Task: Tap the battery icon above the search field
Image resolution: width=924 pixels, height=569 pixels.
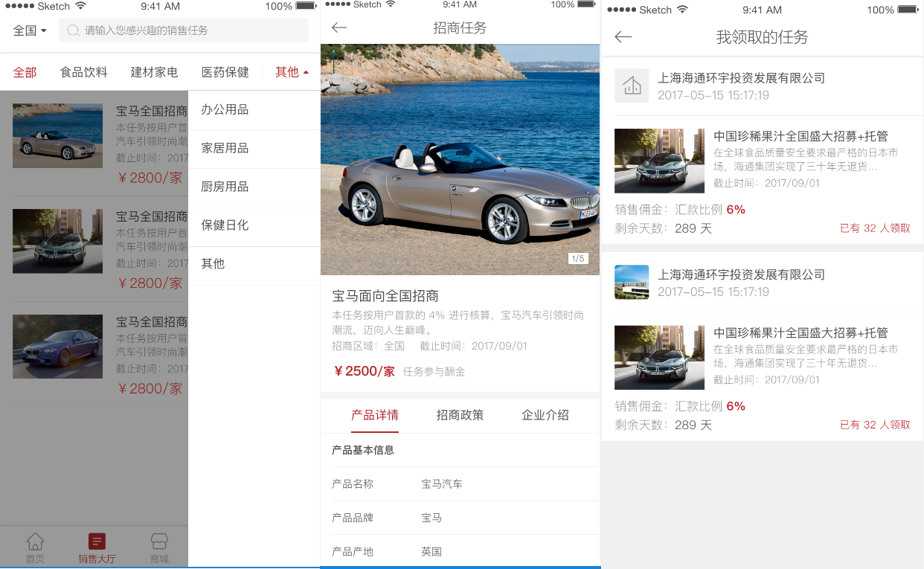Action: (x=306, y=6)
